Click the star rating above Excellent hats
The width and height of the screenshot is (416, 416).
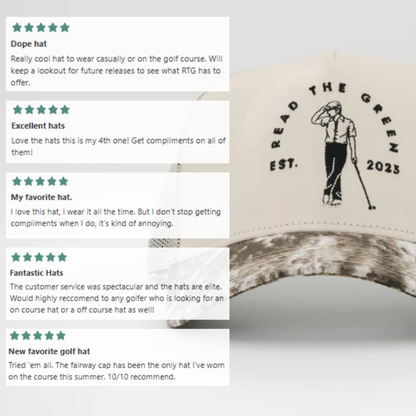(41, 109)
